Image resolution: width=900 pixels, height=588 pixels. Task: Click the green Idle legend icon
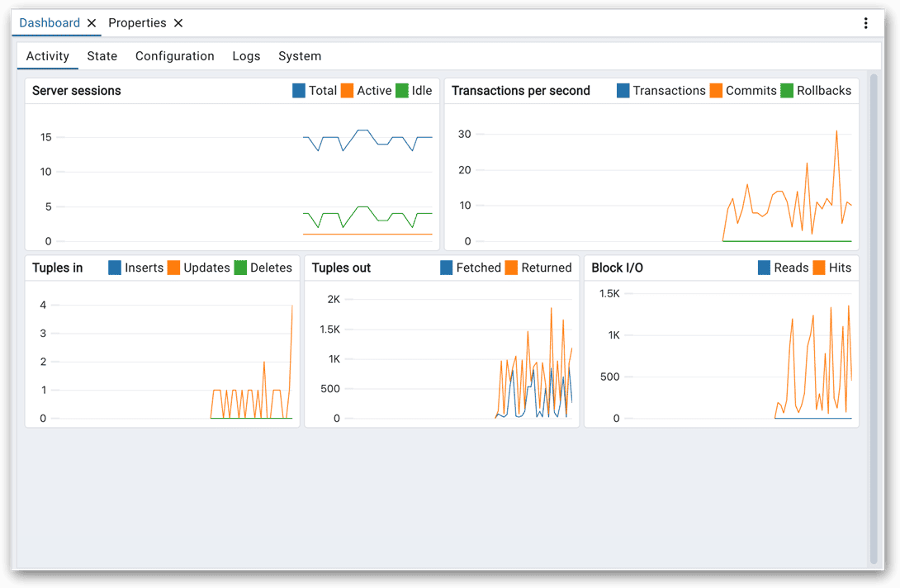pos(400,90)
